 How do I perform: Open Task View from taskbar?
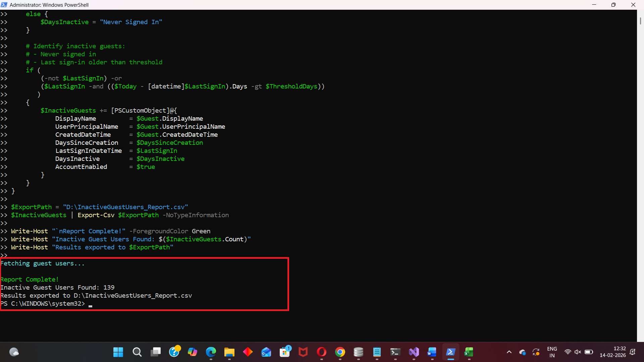pos(155,352)
